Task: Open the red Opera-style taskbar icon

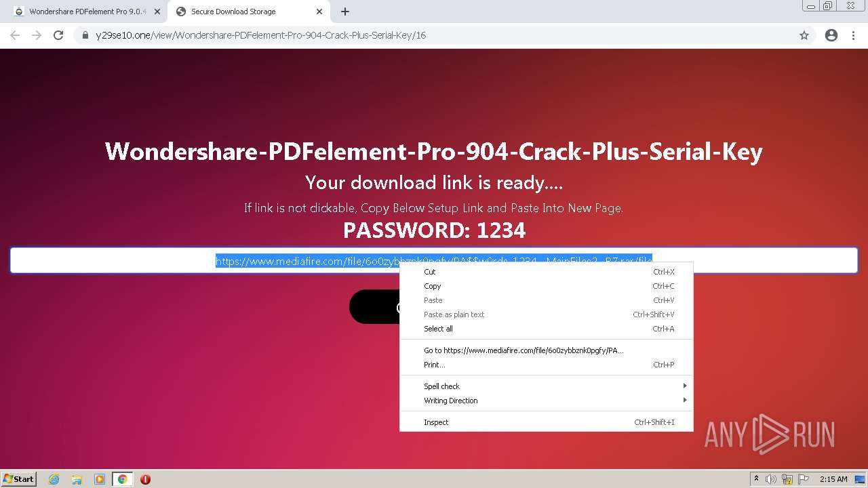Action: (x=145, y=479)
